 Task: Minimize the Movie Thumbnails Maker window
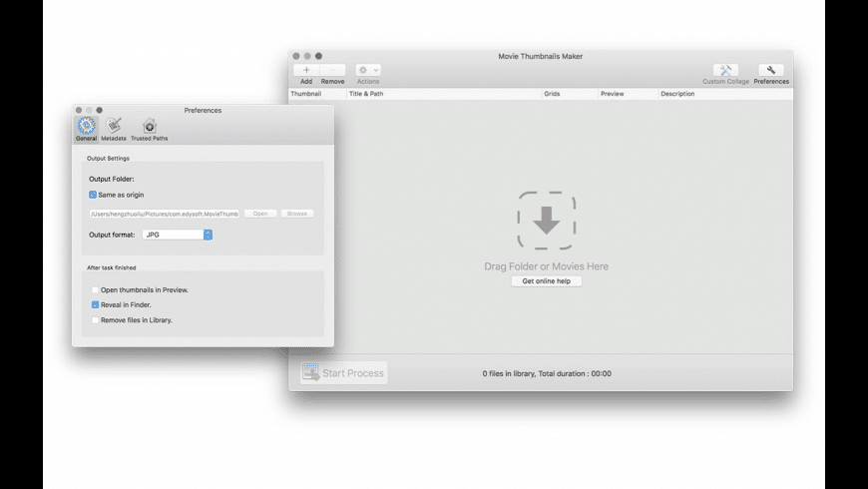tap(307, 56)
